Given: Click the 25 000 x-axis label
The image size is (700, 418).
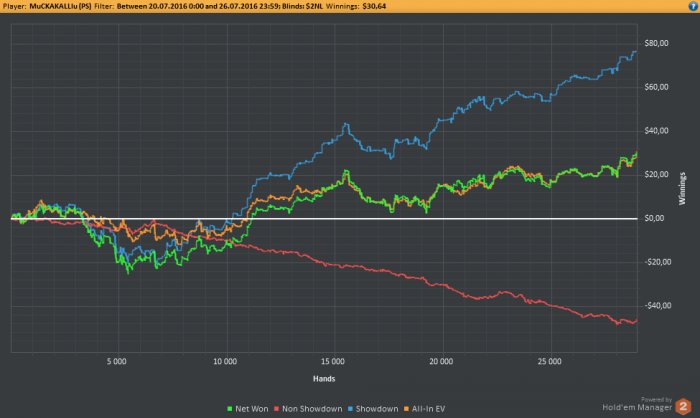Looking at the screenshot, I should [x=550, y=361].
